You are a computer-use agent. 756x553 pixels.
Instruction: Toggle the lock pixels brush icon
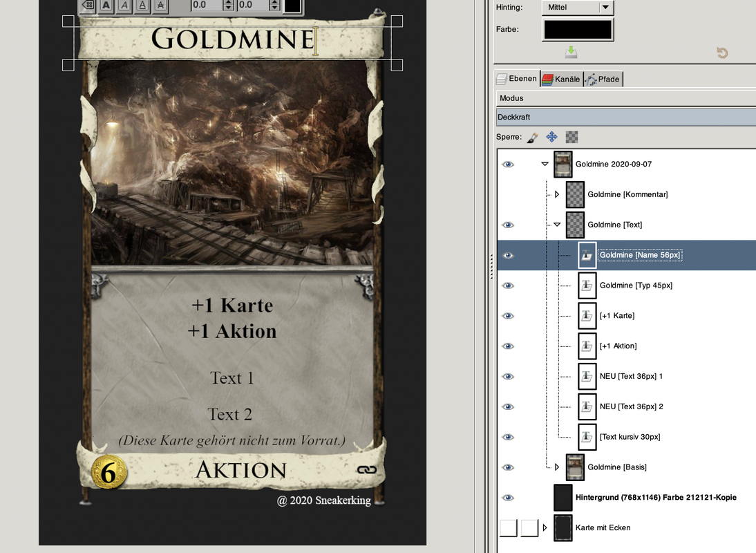(532, 138)
